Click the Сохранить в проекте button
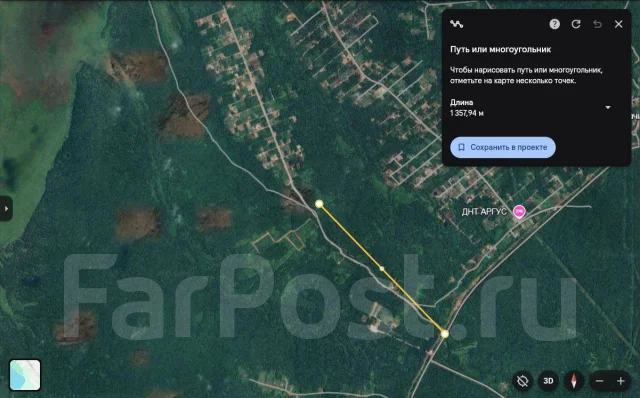Viewport: 640px width, 398px height. tap(503, 147)
